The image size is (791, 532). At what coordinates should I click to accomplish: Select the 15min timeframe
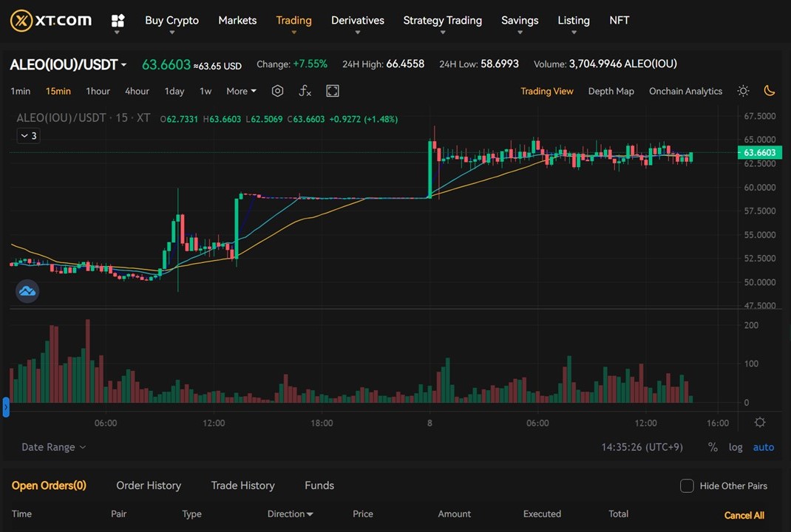pyautogui.click(x=58, y=92)
